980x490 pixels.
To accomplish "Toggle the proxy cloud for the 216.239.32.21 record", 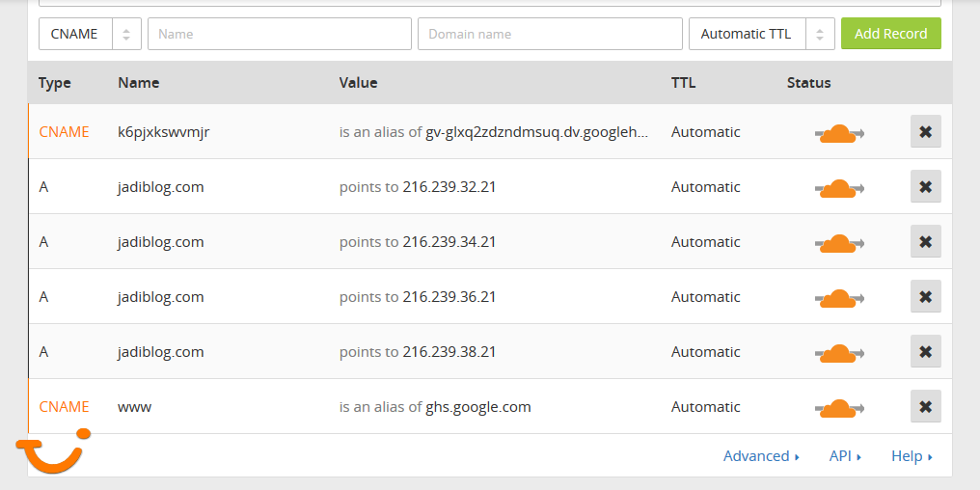I will (x=838, y=187).
